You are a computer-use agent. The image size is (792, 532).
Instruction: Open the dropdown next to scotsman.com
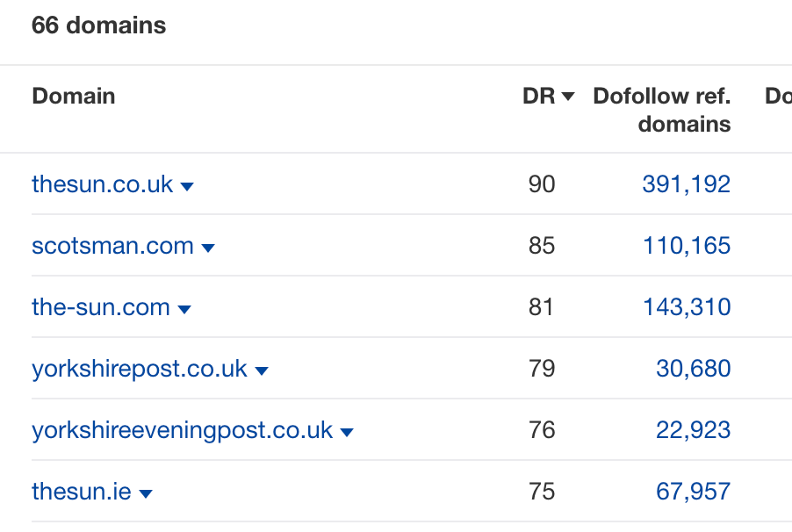(x=208, y=247)
